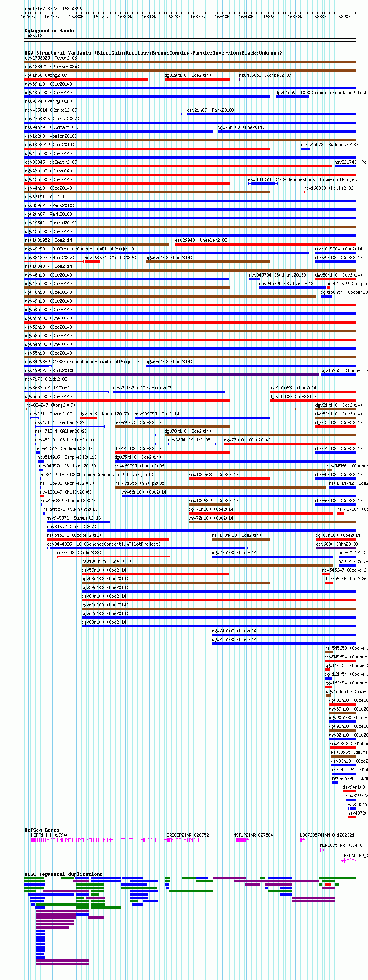This screenshot has height=980, width=368.
Task: Open variant esv29948 (Wheeler2008)
Action: pyautogui.click(x=202, y=240)
